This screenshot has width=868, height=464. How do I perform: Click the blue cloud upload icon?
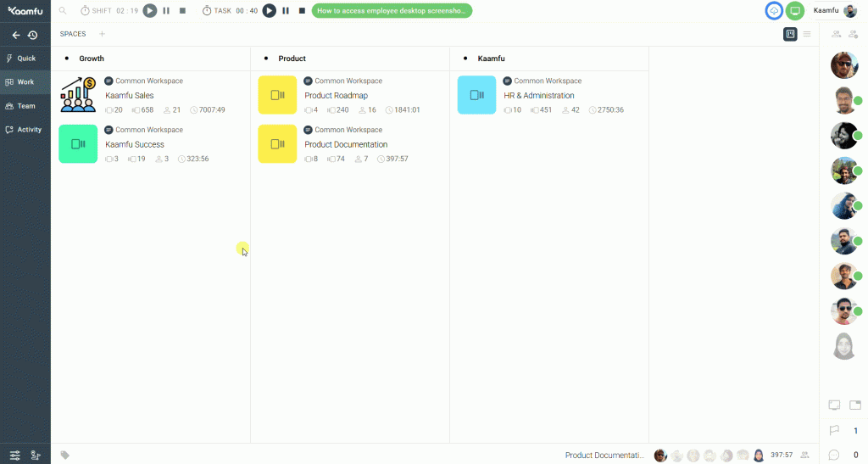pos(773,11)
